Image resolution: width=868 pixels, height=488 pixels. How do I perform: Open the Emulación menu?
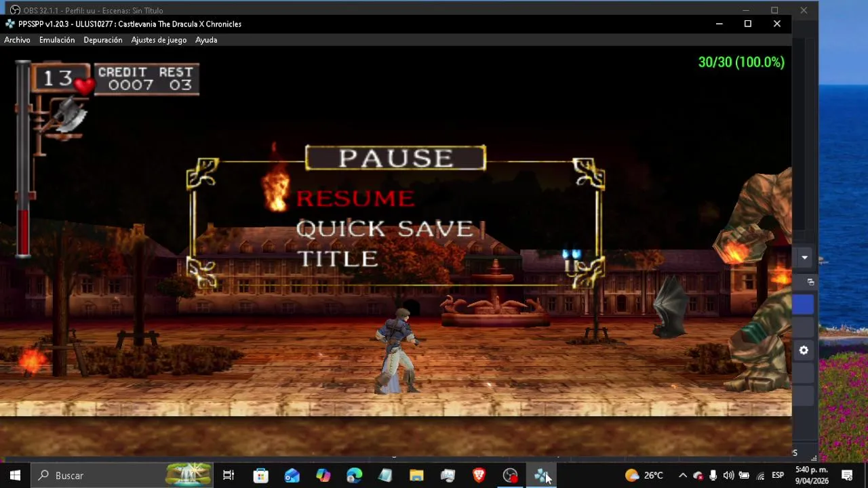click(x=57, y=40)
